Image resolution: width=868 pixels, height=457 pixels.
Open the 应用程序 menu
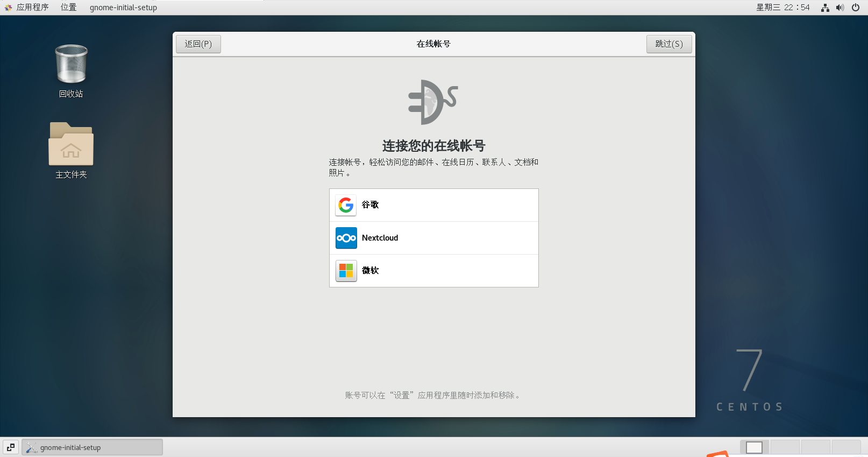[x=27, y=8]
